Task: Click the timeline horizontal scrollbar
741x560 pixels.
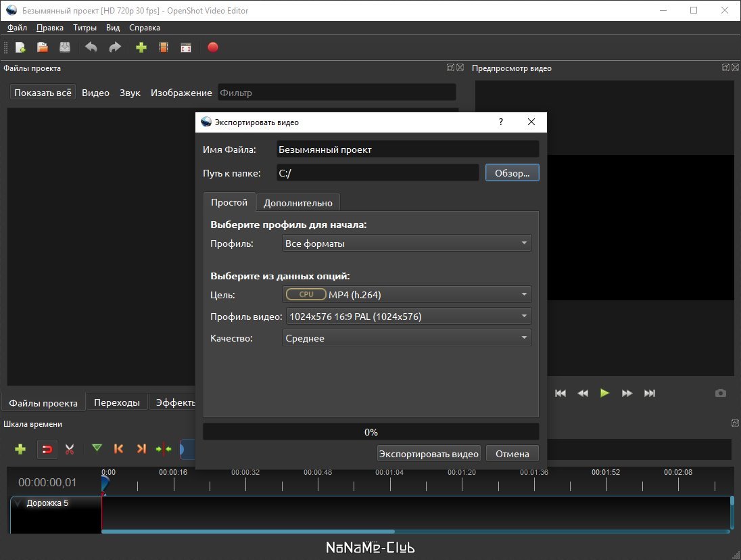Action: pyautogui.click(x=247, y=532)
